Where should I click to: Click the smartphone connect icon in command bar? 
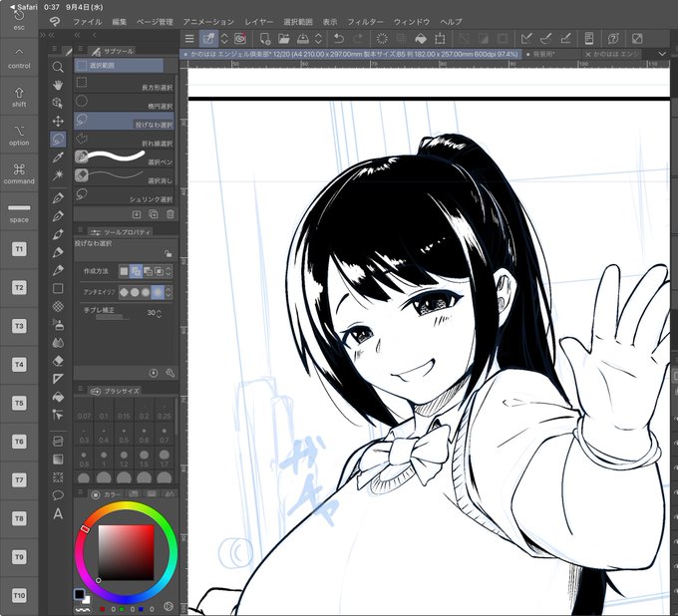pyautogui.click(x=589, y=39)
